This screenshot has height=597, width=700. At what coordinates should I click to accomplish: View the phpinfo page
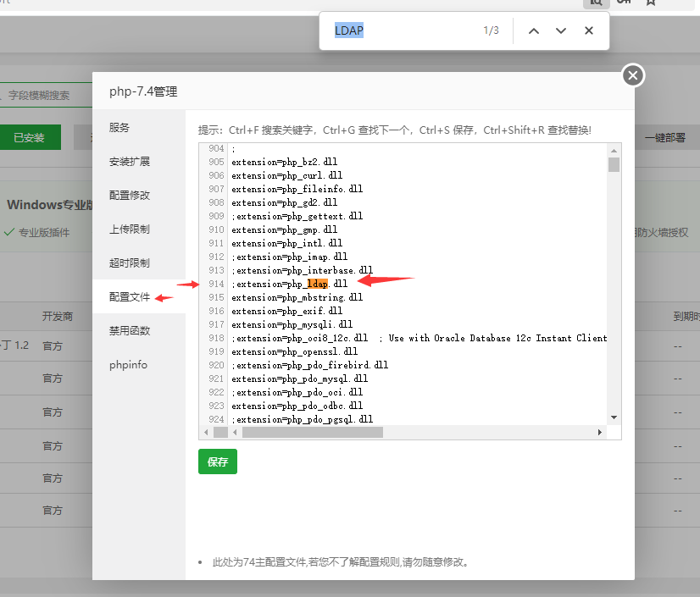pyautogui.click(x=128, y=364)
